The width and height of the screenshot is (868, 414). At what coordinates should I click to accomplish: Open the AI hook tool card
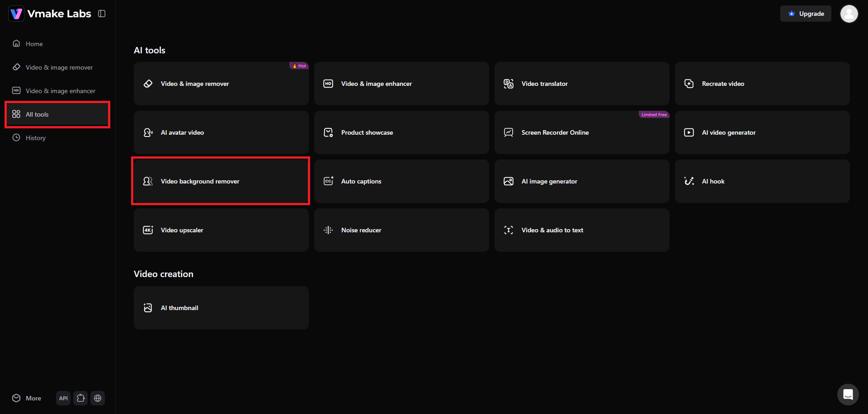762,181
